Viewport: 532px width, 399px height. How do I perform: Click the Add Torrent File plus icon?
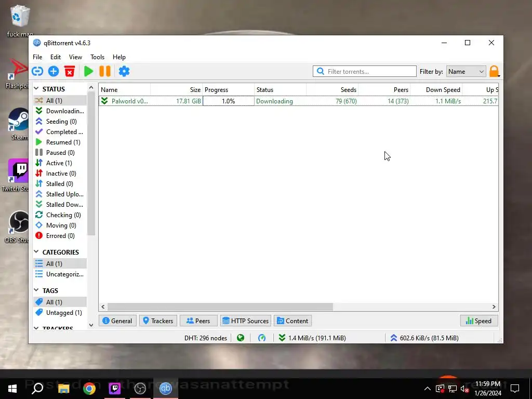54,71
